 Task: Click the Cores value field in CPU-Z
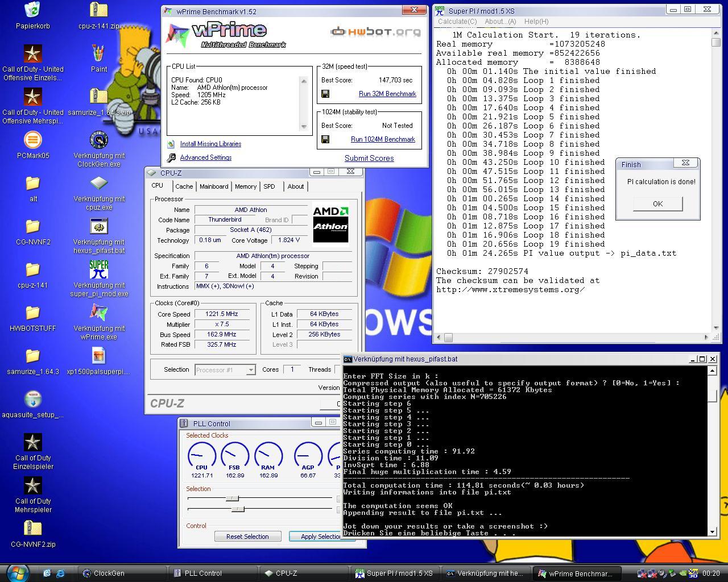pos(292,369)
